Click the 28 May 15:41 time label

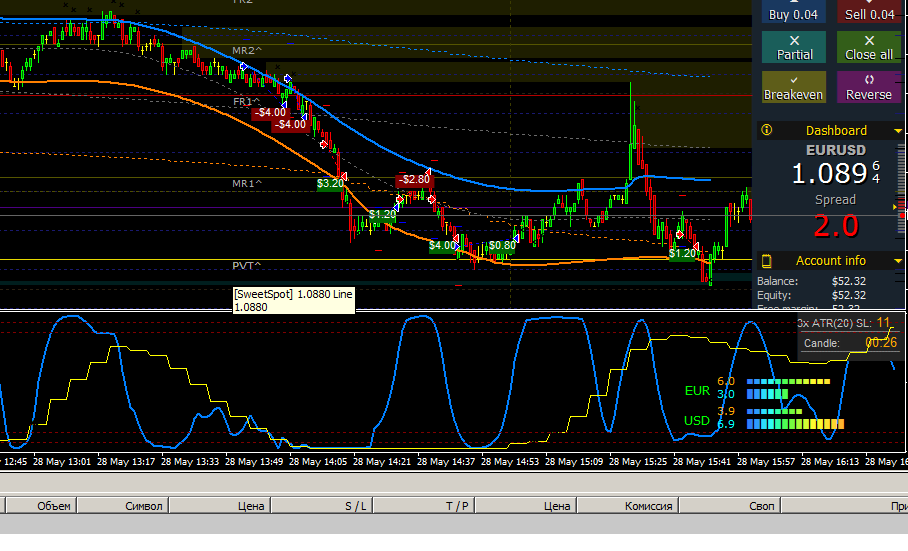702,462
